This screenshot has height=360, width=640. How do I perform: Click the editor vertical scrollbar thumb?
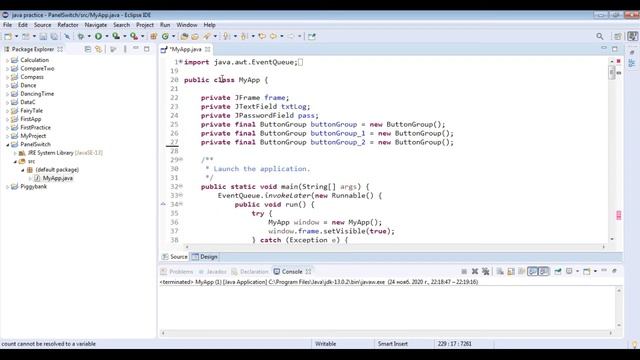pyautogui.click(x=611, y=73)
